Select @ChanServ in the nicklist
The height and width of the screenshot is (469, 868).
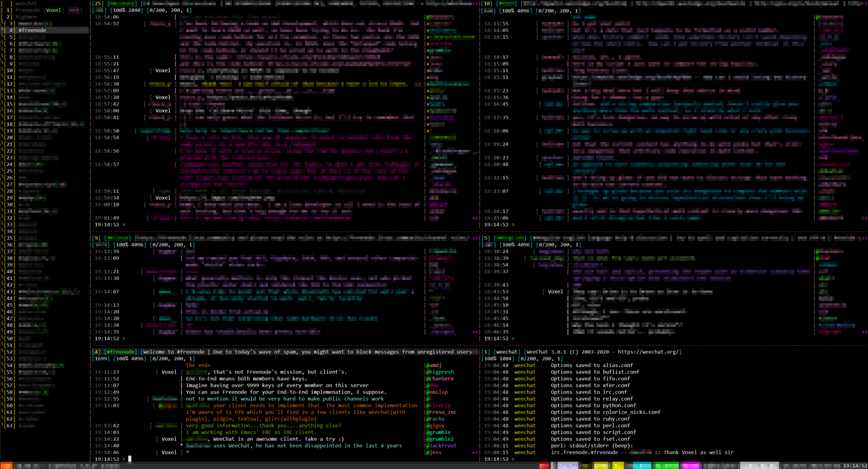click(440, 379)
